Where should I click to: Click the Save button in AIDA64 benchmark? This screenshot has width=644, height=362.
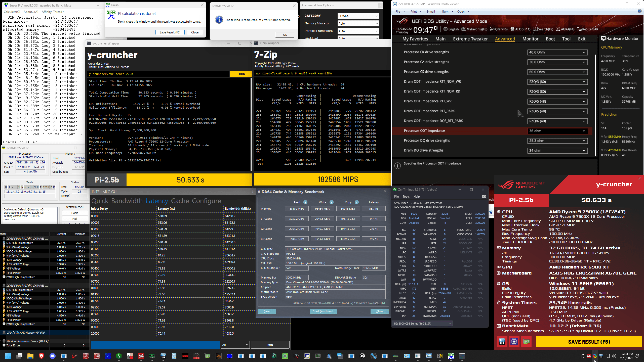pos(267,311)
